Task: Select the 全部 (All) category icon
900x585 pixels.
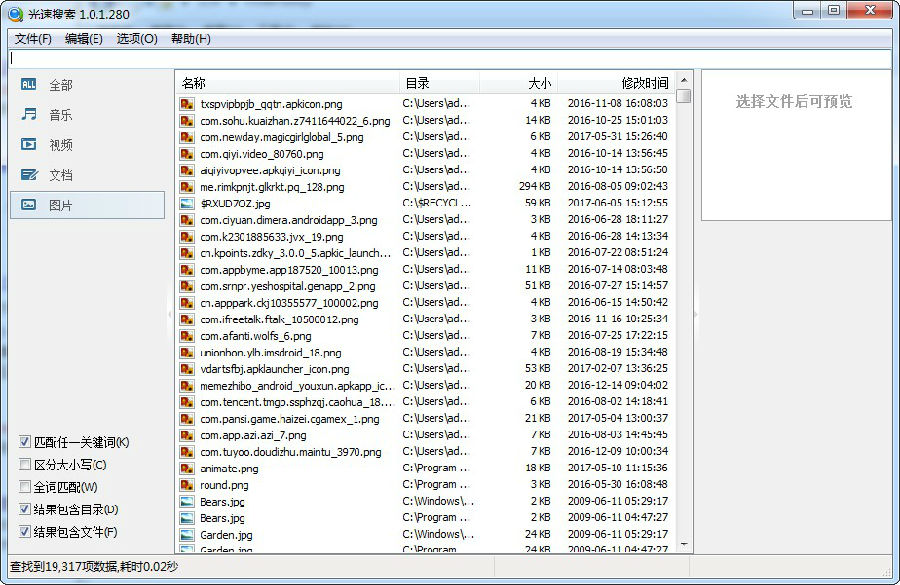Action: (28, 84)
